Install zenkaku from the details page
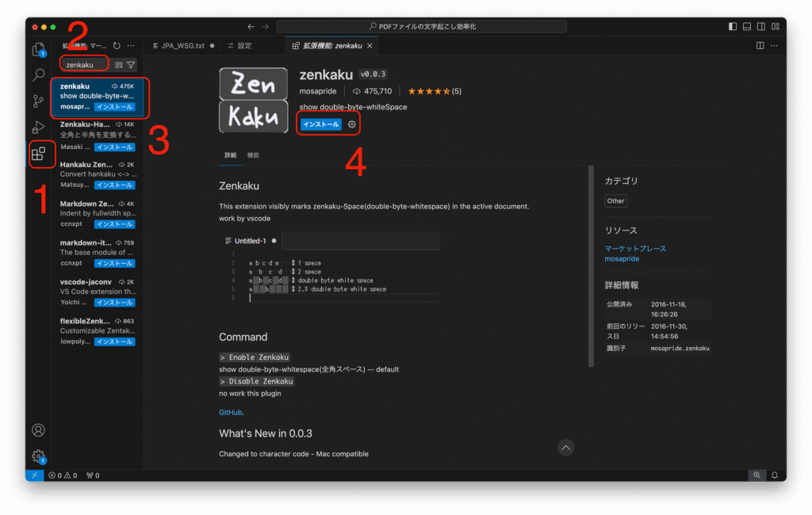 tap(320, 124)
